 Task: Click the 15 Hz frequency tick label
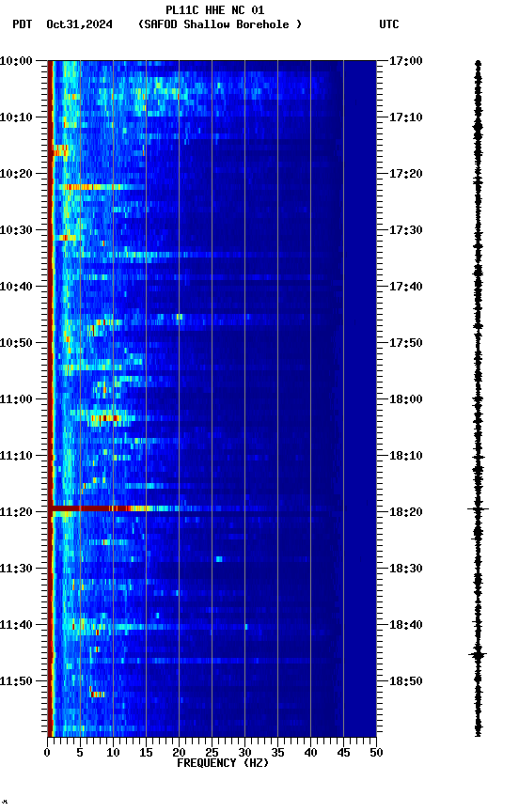pyautogui.click(x=146, y=753)
